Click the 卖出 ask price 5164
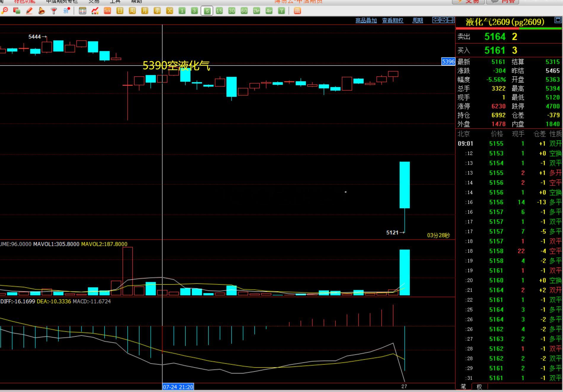The image size is (563, 392). point(495,37)
